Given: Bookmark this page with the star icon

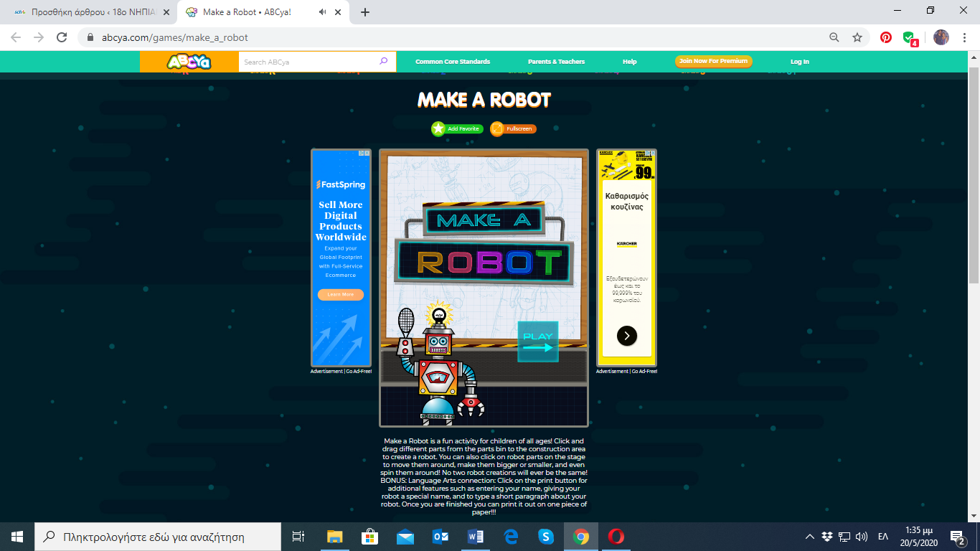Looking at the screenshot, I should [857, 37].
